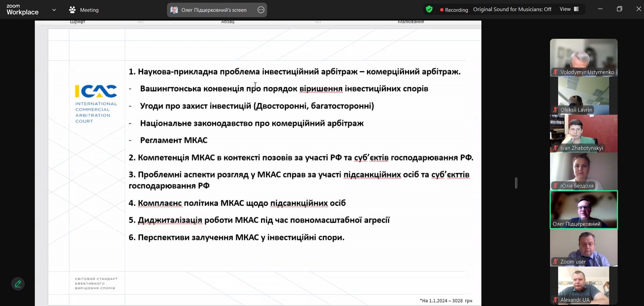Minimize the Zoom meeting window
This screenshot has width=644, height=306.
coord(600,9)
